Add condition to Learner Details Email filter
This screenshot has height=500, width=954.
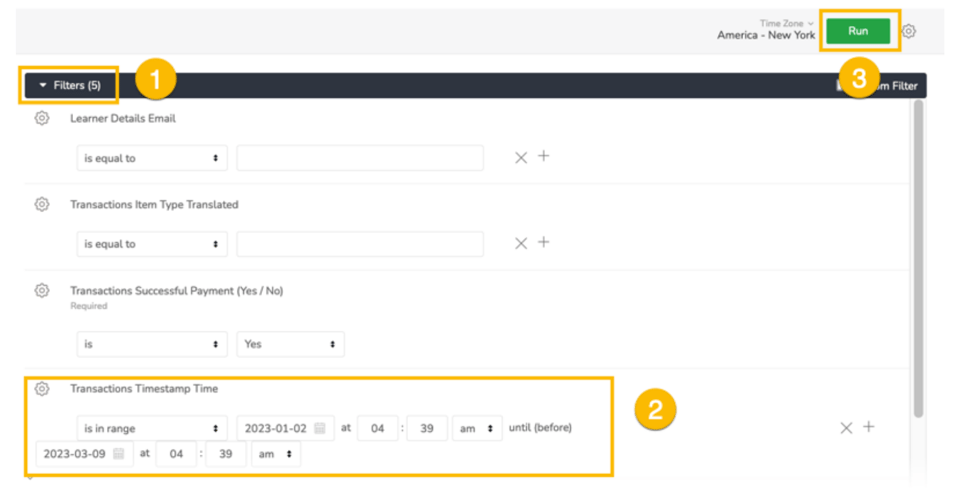point(544,157)
